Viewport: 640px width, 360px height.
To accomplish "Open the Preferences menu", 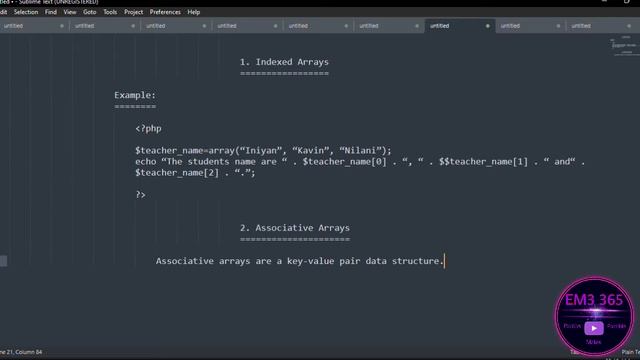I will (165, 12).
